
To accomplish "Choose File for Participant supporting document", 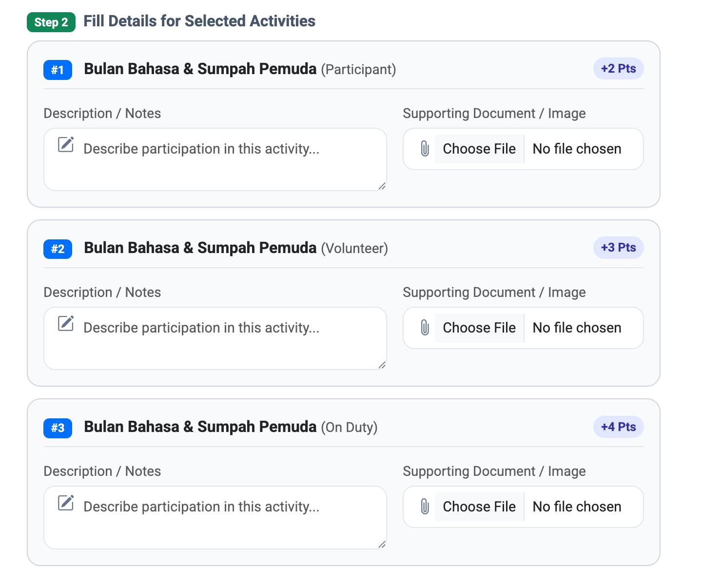I will (x=479, y=149).
